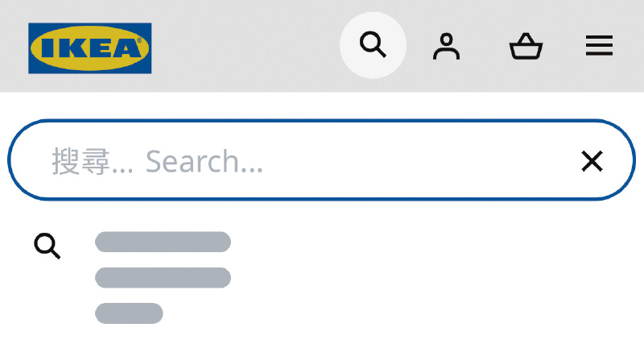This screenshot has width=644, height=344.
Task: Focus the 搜尋... placeholder text
Action: point(93,162)
